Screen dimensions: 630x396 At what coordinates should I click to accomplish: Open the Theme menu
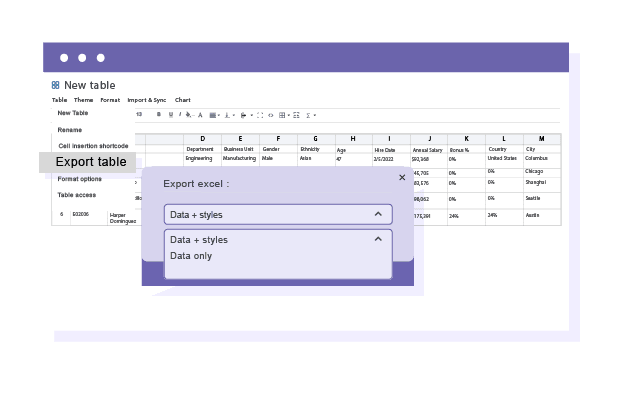pos(84,100)
